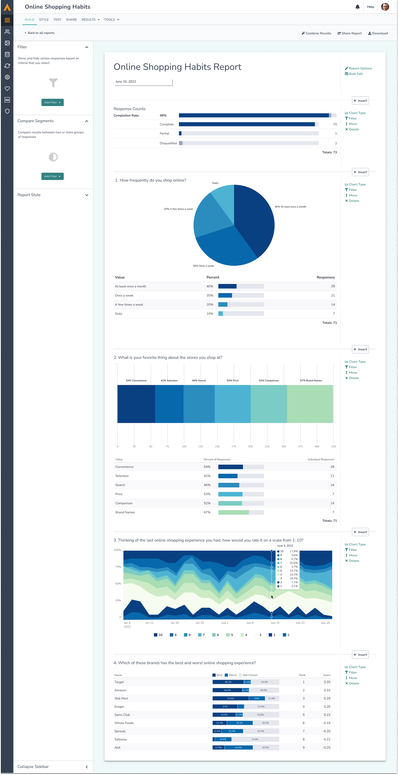This screenshot has height=775, width=398.
Task: Toggle series 1 in rating chart legend
Action: coord(287,635)
